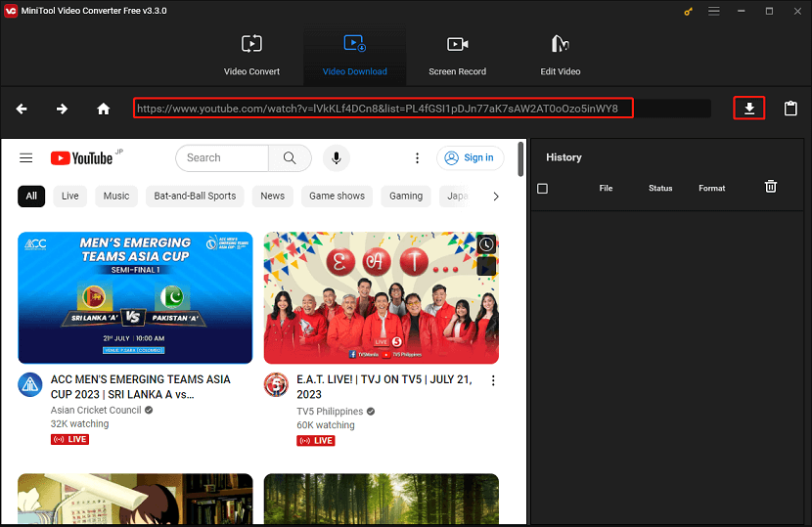Image resolution: width=812 pixels, height=527 pixels.
Task: Select the Bat-and-Ball Sports chip
Action: pyautogui.click(x=195, y=197)
